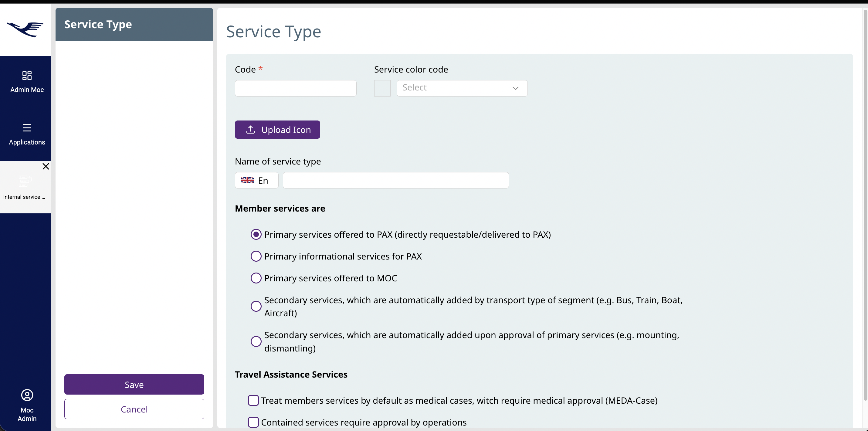Expand the En language selector
Screen dimensions: 868x431
pos(257,180)
